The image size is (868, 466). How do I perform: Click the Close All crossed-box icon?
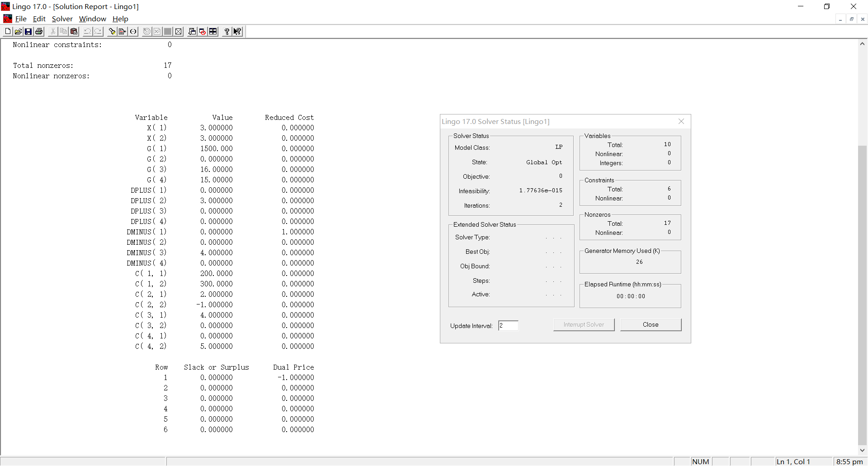pos(179,32)
